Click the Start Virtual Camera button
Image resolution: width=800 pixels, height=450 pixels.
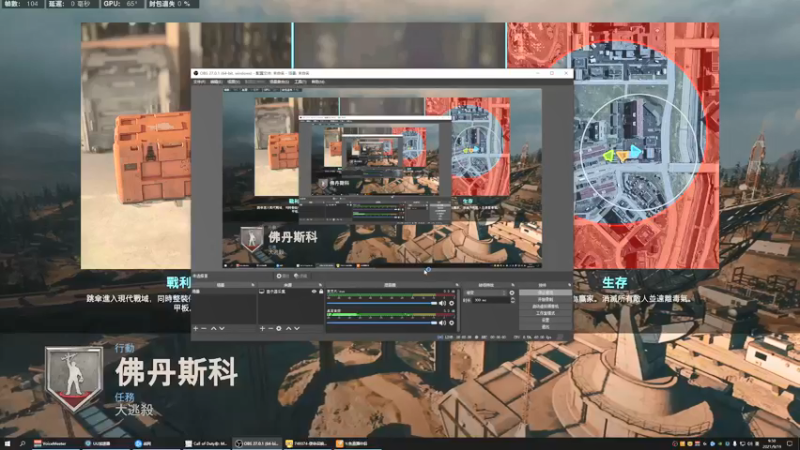pyautogui.click(x=545, y=306)
